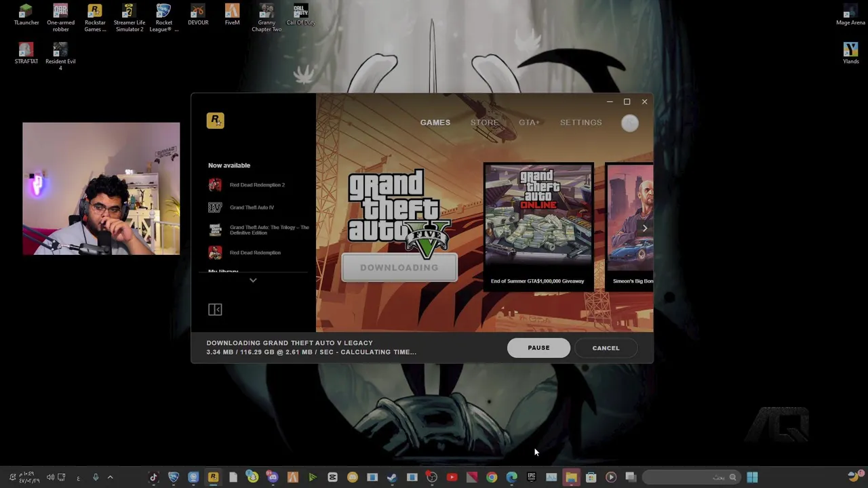Select the Ylands desktop shortcut
Screen dimensions: 868x488
[850, 54]
